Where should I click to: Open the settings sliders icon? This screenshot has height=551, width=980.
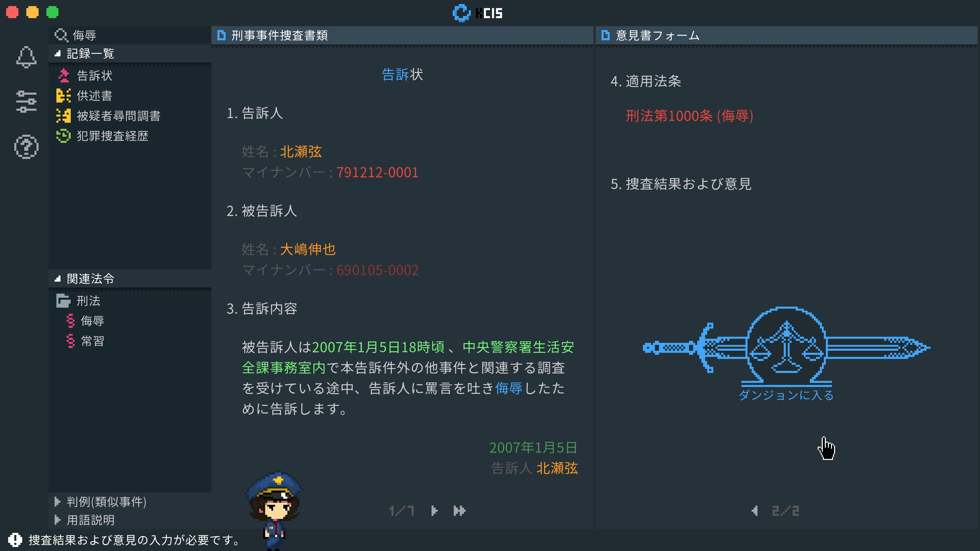(x=26, y=102)
